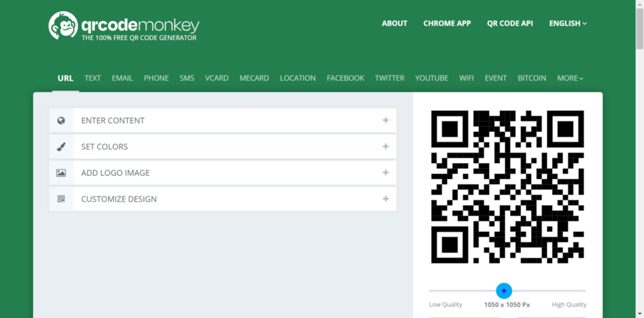Choose the SMS tab
This screenshot has height=318, width=644.
click(x=187, y=78)
